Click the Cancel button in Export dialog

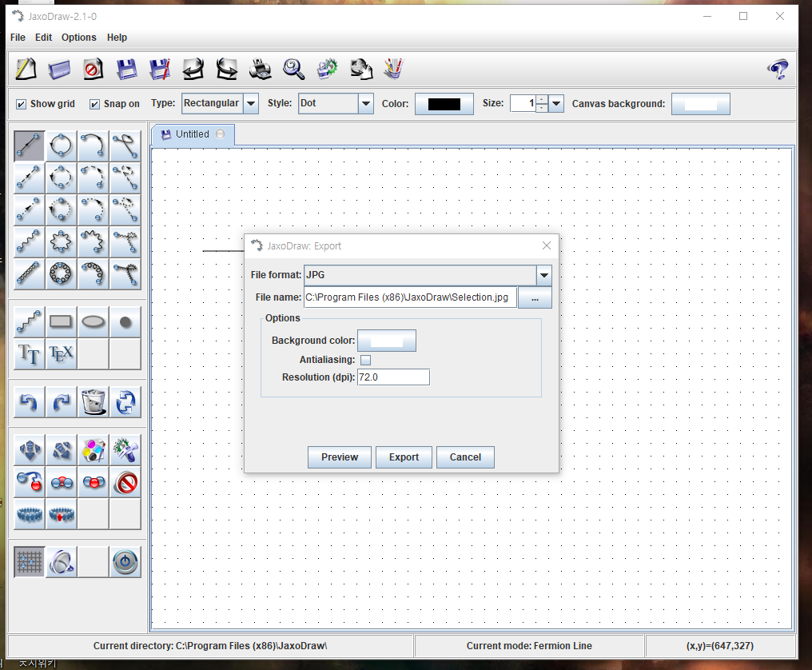point(465,457)
